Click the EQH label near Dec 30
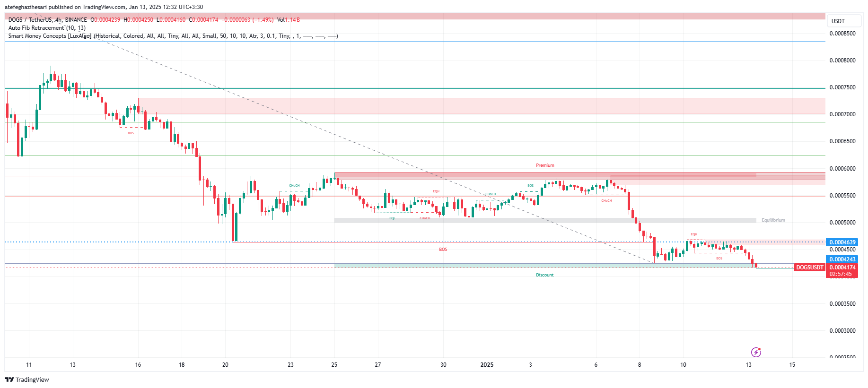The width and height of the screenshot is (868, 388). click(x=436, y=191)
